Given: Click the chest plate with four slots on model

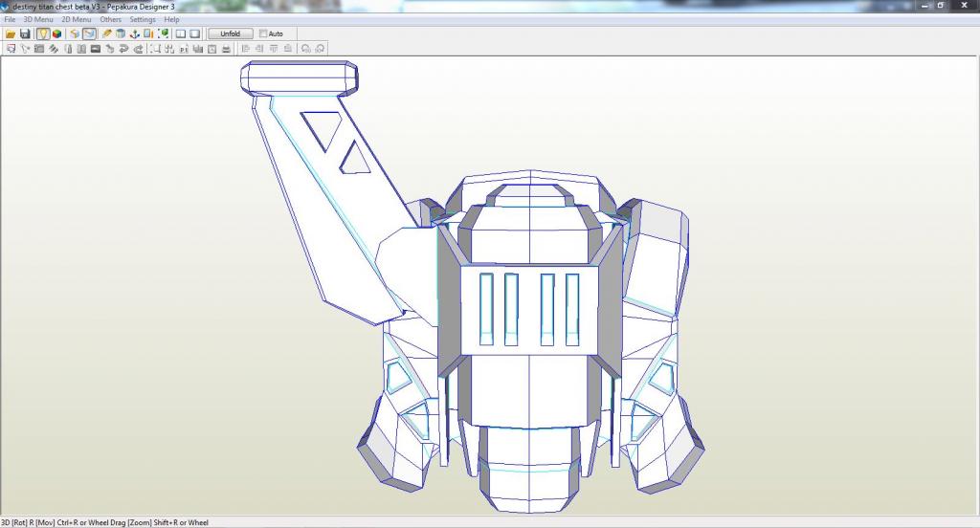Looking at the screenshot, I should [x=528, y=309].
